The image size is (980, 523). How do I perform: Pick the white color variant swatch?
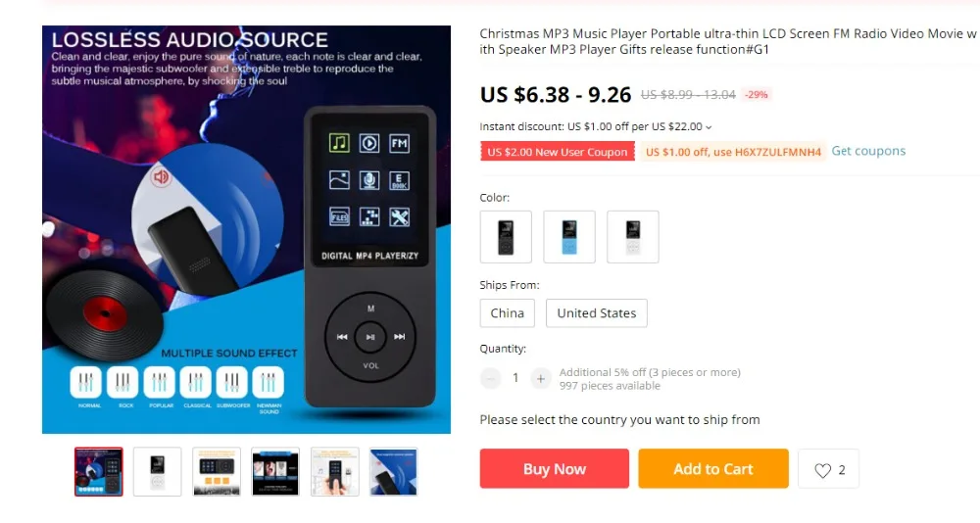point(632,237)
